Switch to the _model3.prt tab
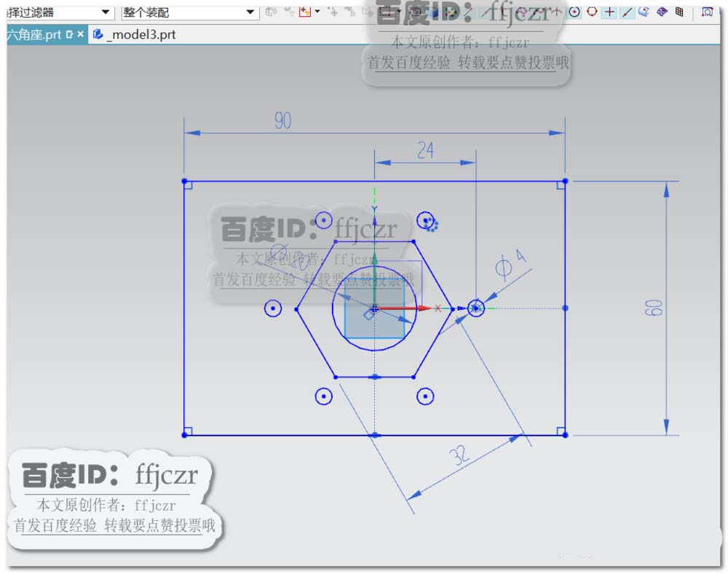 [x=143, y=34]
